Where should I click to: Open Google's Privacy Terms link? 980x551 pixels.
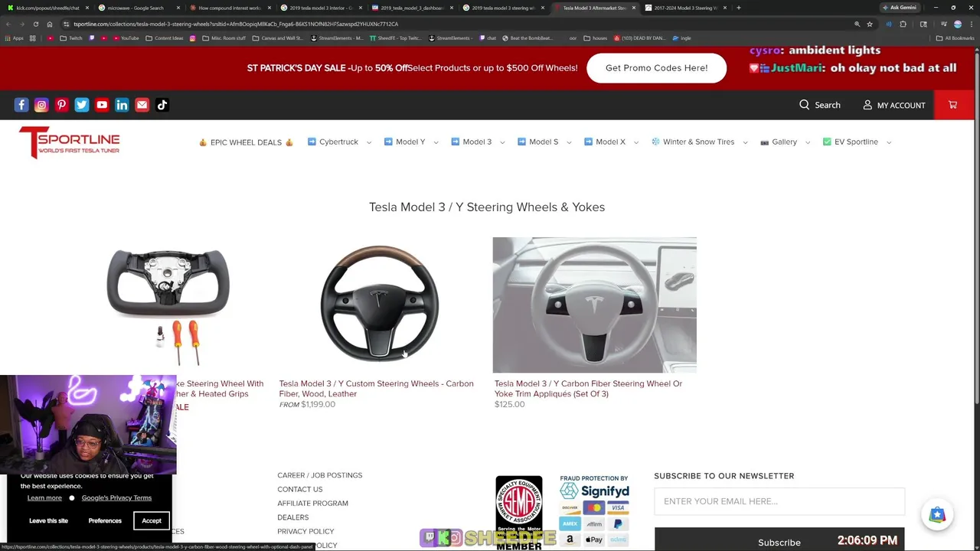tap(116, 497)
